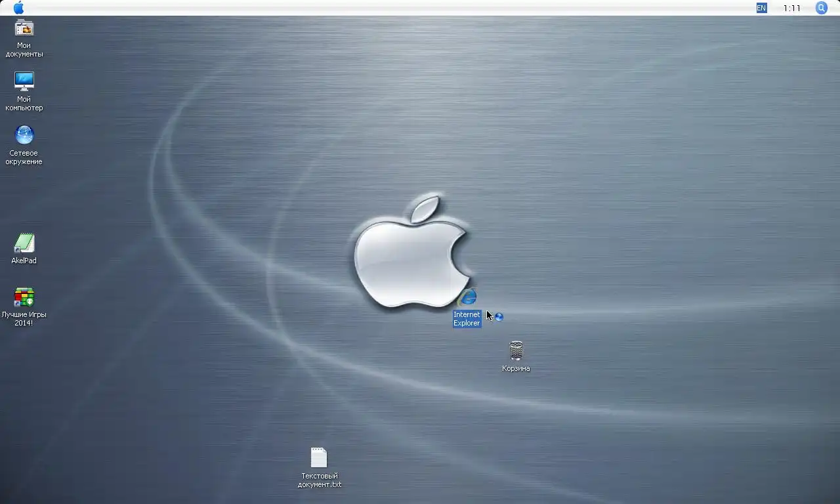Open the Apple logo menu in top bar
Image resolution: width=840 pixels, height=504 pixels.
click(x=18, y=8)
